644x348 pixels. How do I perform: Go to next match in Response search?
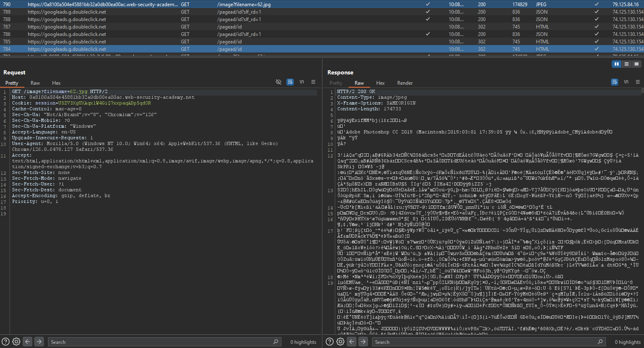click(363, 342)
